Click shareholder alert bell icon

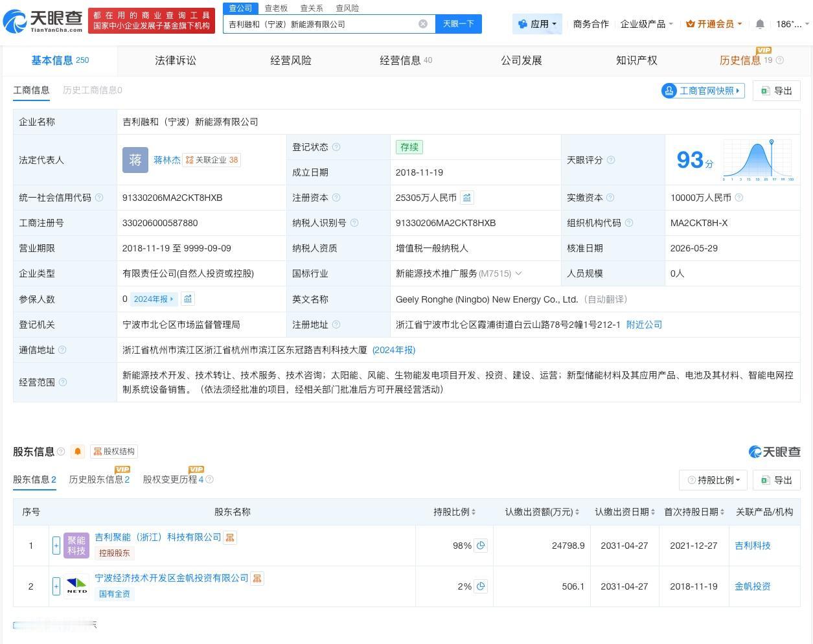[x=78, y=452]
